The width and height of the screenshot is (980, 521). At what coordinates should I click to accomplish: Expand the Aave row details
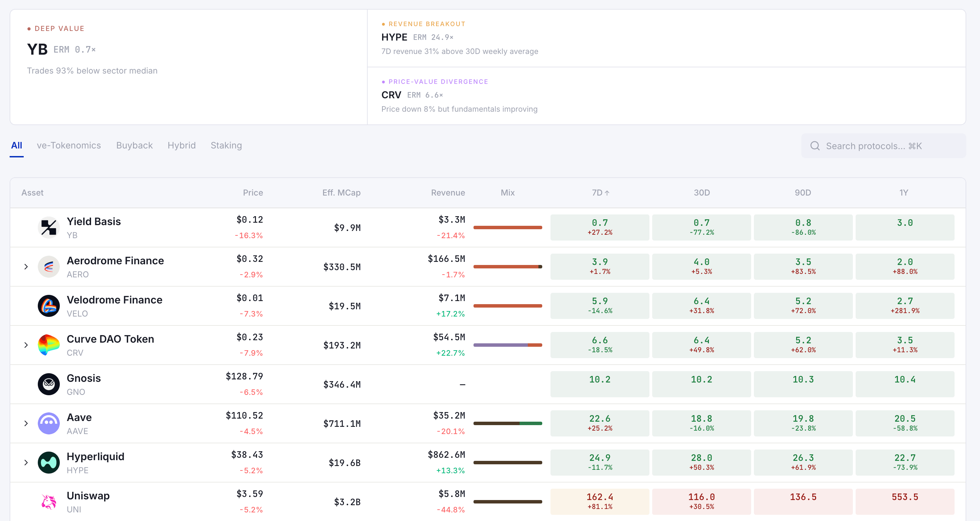[26, 423]
